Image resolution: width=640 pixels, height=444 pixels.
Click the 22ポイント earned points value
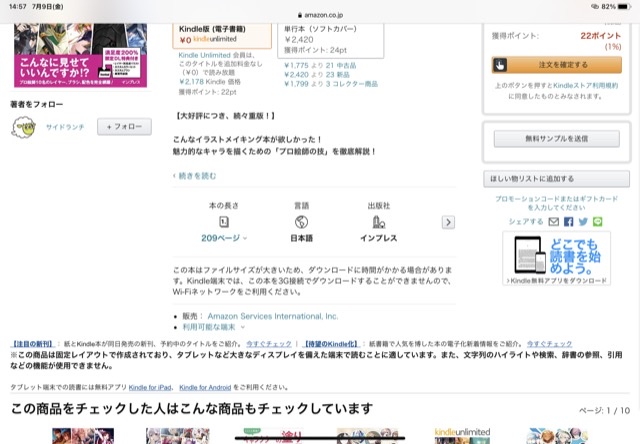pos(601,36)
